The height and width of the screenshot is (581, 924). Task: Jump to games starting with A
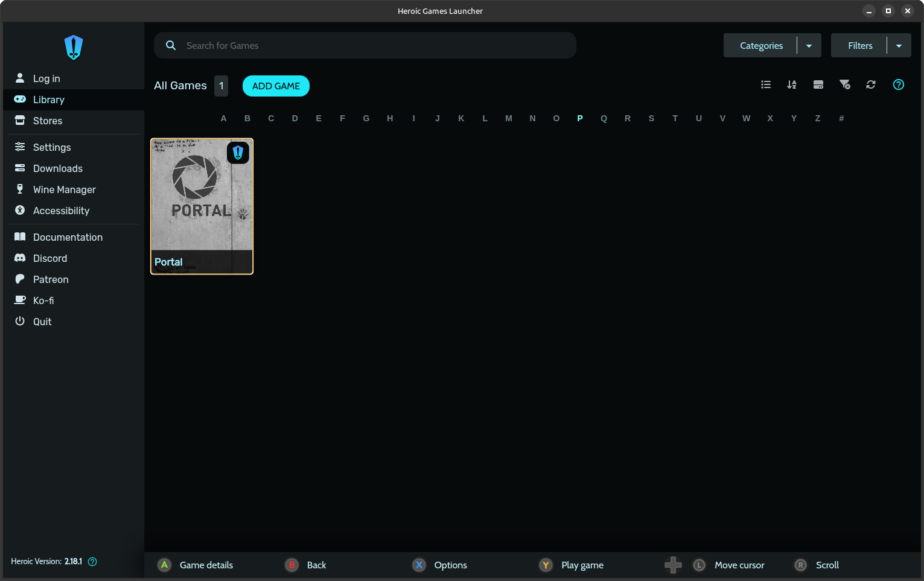point(224,118)
